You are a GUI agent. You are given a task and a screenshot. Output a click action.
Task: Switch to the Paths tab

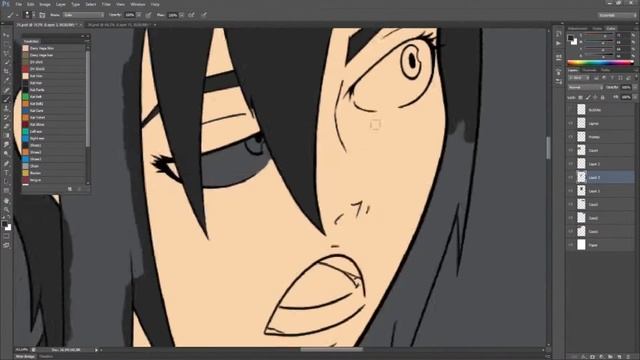pos(605,70)
